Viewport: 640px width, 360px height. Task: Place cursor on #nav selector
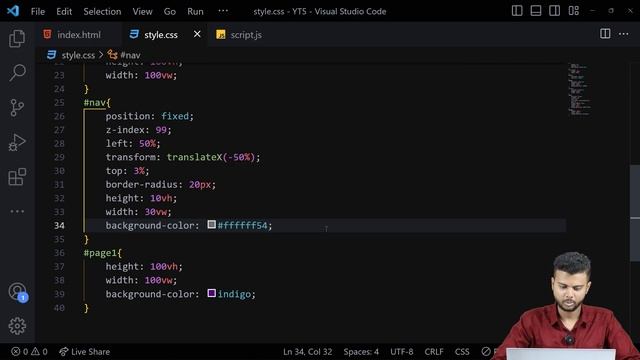(x=95, y=102)
